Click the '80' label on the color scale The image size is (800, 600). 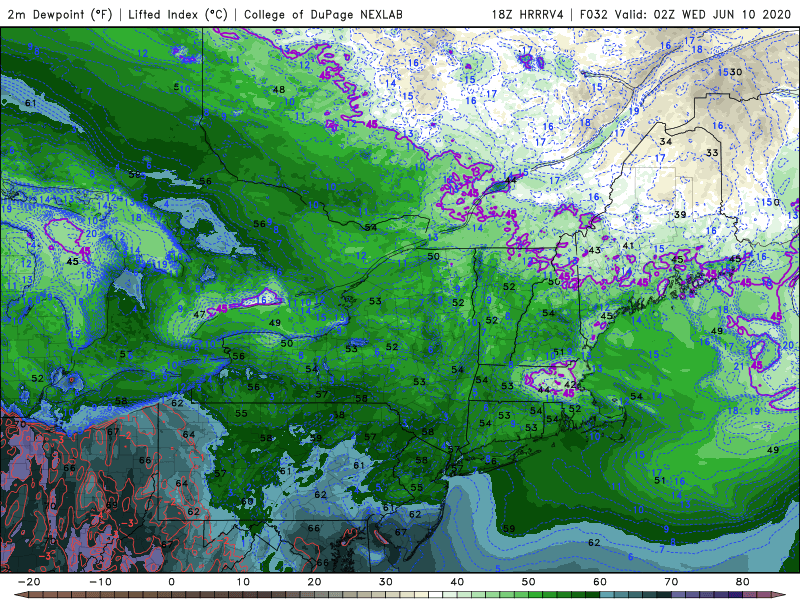click(743, 582)
